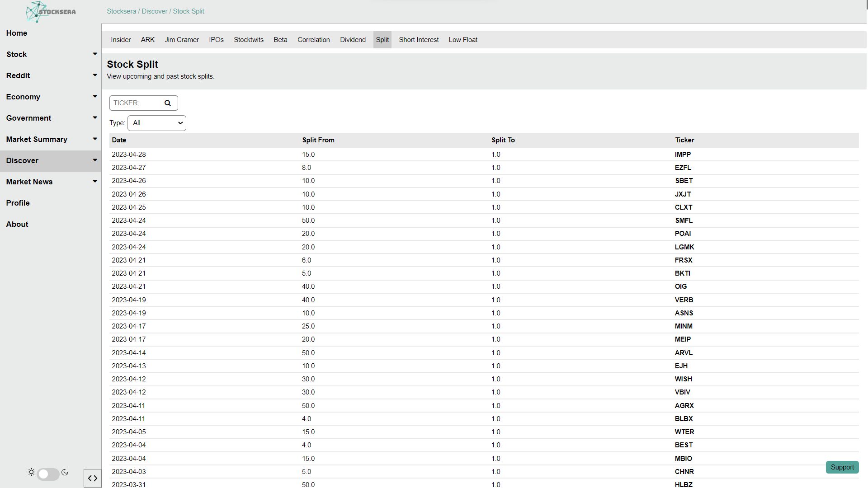Click the green Support button

pyautogui.click(x=842, y=467)
